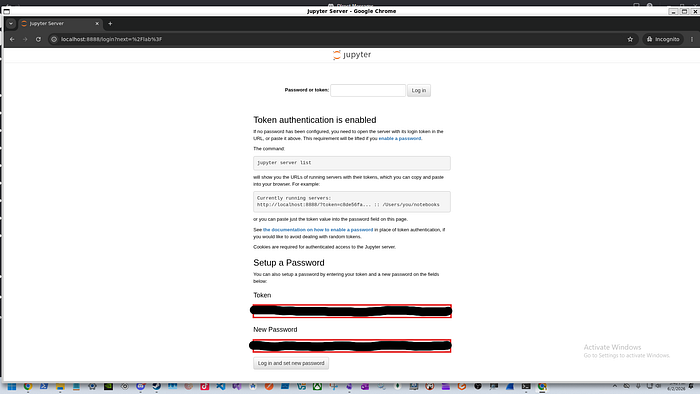Close the Jupyter Server tab
This screenshot has width=700, height=394.
click(97, 24)
